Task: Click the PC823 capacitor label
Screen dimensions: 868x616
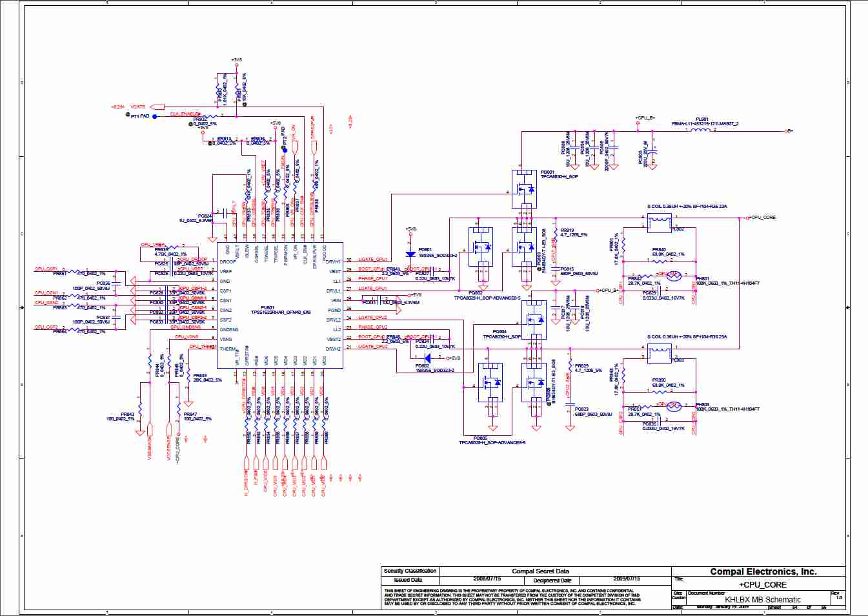Action: pyautogui.click(x=581, y=409)
